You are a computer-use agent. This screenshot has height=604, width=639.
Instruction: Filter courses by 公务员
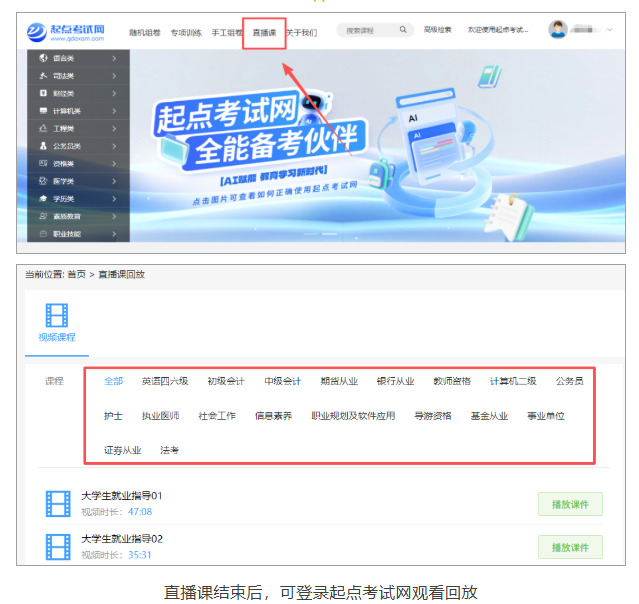569,381
